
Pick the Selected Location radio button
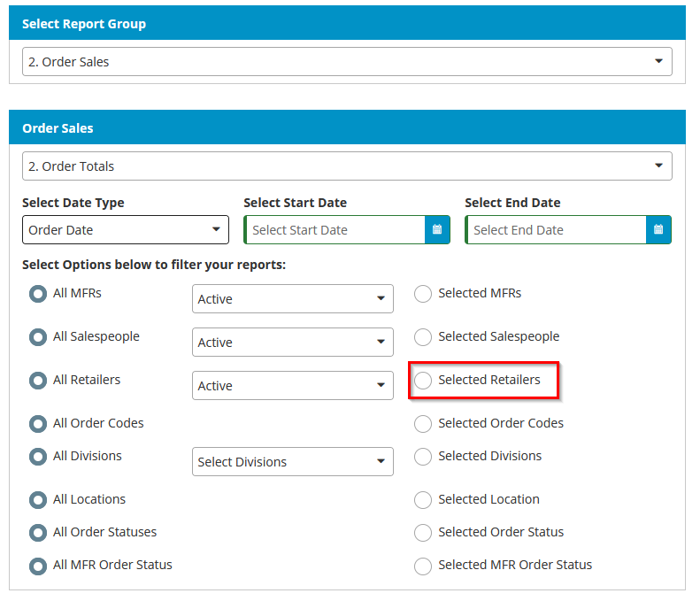[423, 500]
